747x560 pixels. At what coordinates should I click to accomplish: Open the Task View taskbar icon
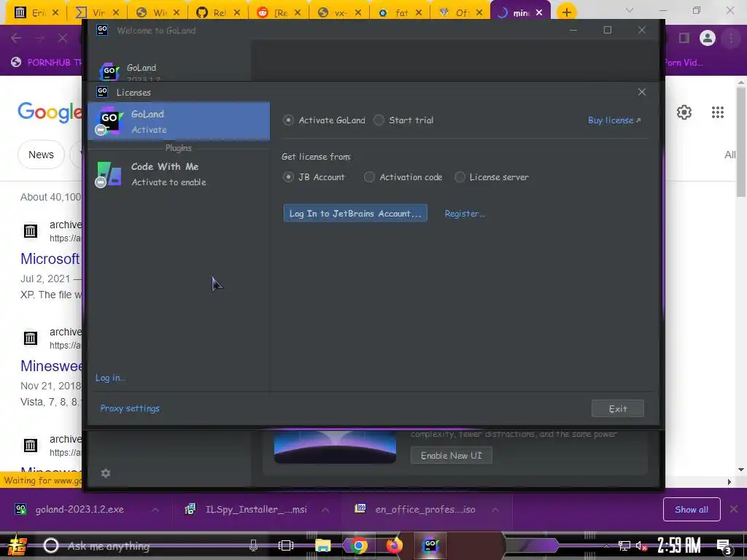[286, 545]
